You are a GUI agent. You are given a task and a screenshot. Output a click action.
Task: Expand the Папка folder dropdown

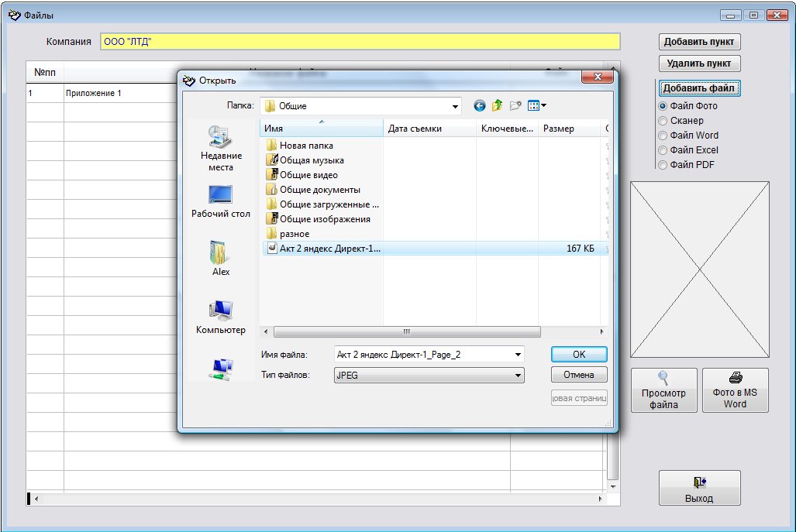456,106
